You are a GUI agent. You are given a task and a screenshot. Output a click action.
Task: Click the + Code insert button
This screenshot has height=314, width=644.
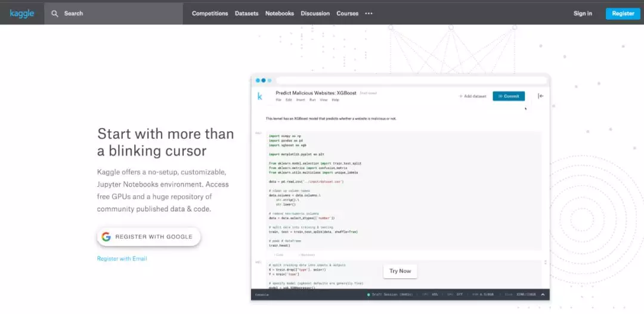pyautogui.click(x=279, y=254)
